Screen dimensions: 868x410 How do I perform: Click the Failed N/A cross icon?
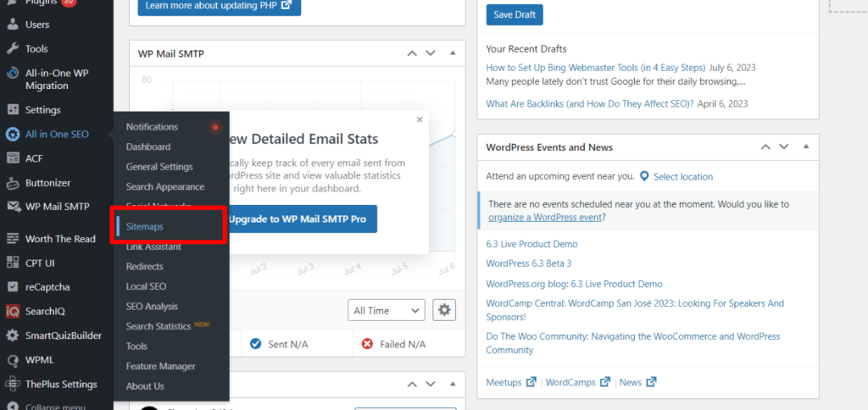[x=367, y=344]
